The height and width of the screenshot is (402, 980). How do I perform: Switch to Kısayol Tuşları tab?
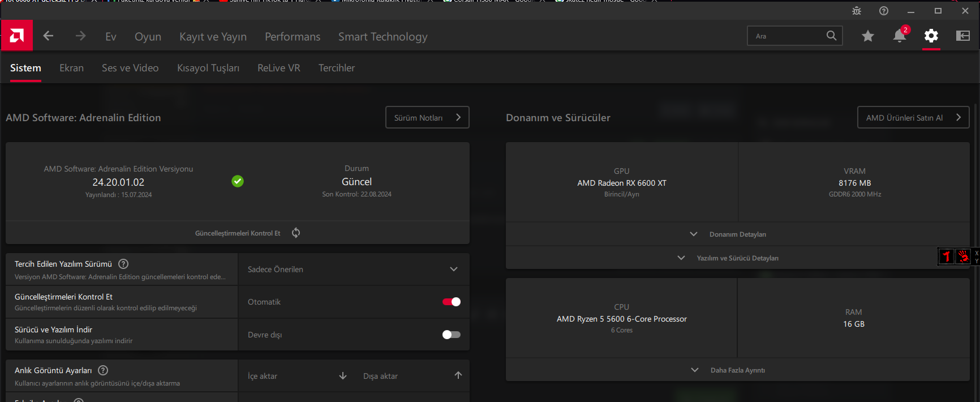[x=208, y=68]
